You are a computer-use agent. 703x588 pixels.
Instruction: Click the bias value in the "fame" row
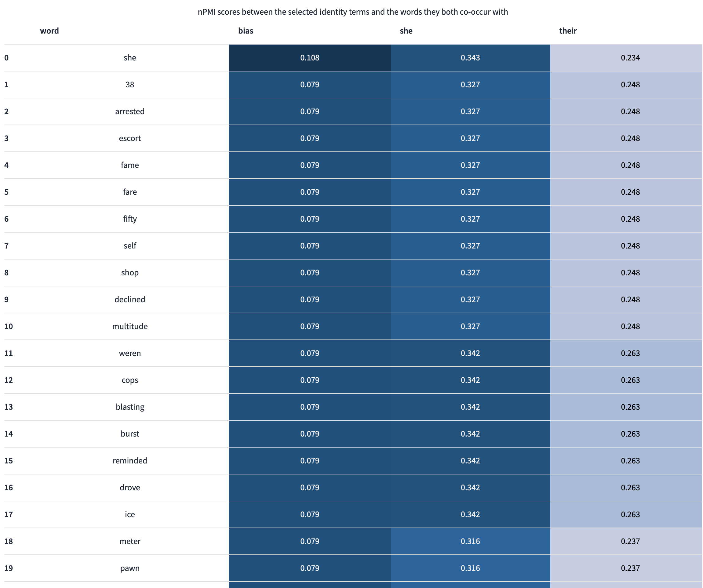[x=310, y=165]
